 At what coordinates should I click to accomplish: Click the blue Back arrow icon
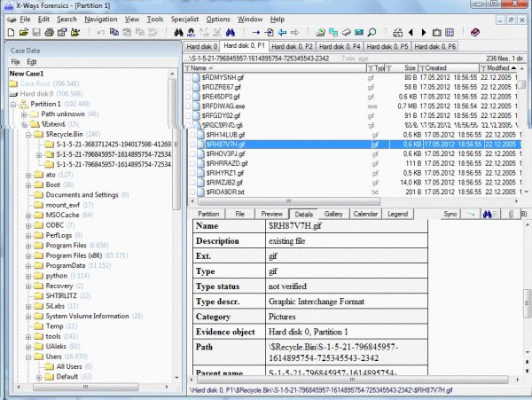click(x=282, y=33)
